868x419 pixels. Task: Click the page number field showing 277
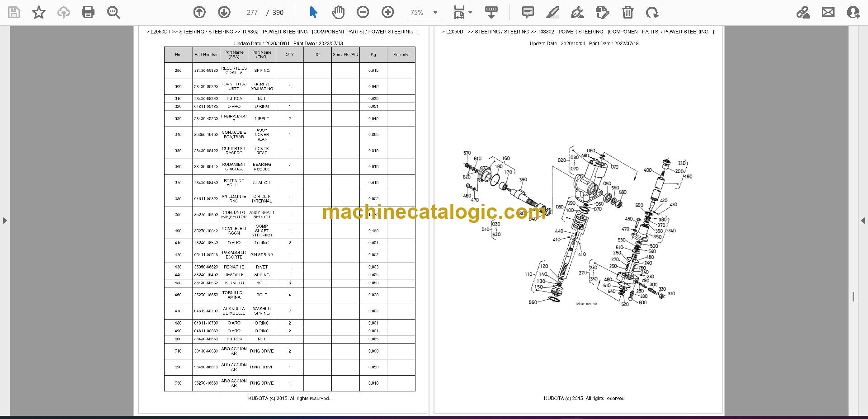click(252, 13)
